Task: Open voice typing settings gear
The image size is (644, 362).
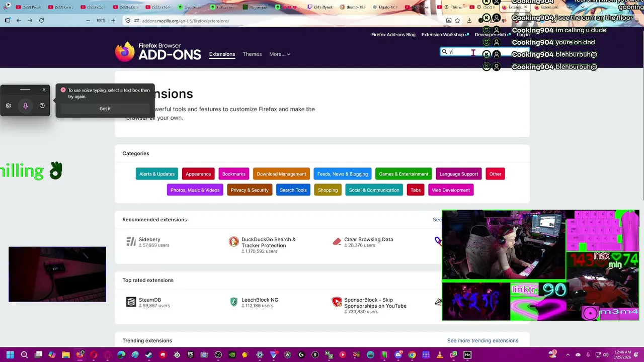Action: coord(8,106)
